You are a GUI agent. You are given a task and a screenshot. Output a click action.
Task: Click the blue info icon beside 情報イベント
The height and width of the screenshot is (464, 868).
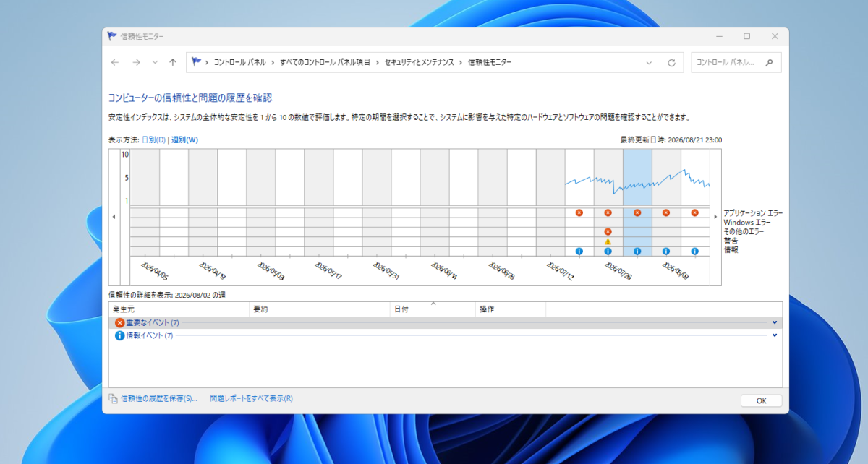pyautogui.click(x=120, y=335)
